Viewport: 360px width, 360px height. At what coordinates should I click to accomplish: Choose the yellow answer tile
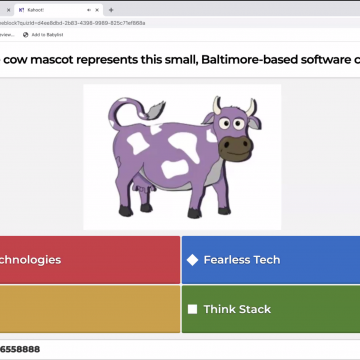90,309
